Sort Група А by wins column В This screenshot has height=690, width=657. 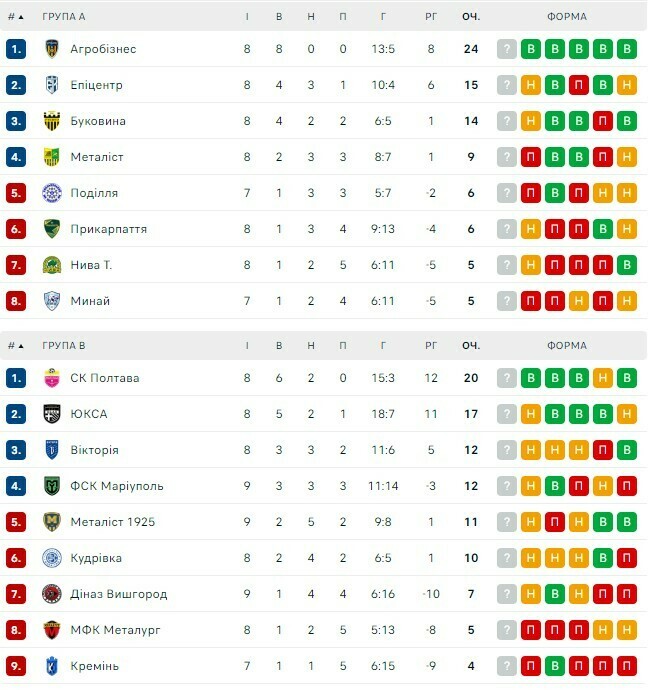pos(279,17)
